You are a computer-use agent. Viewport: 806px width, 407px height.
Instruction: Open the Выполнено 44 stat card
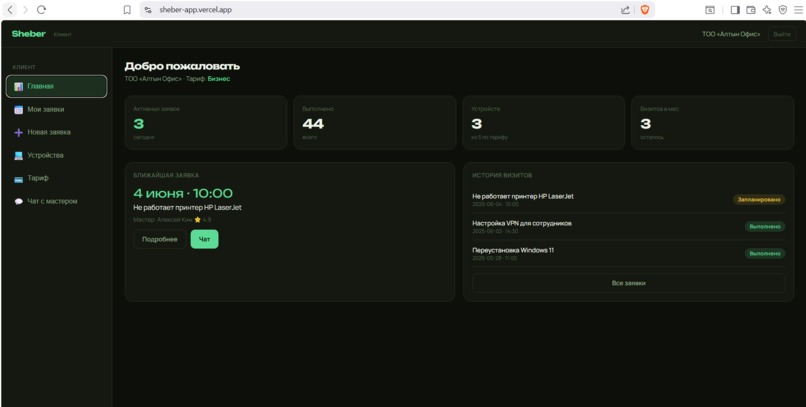tap(375, 123)
